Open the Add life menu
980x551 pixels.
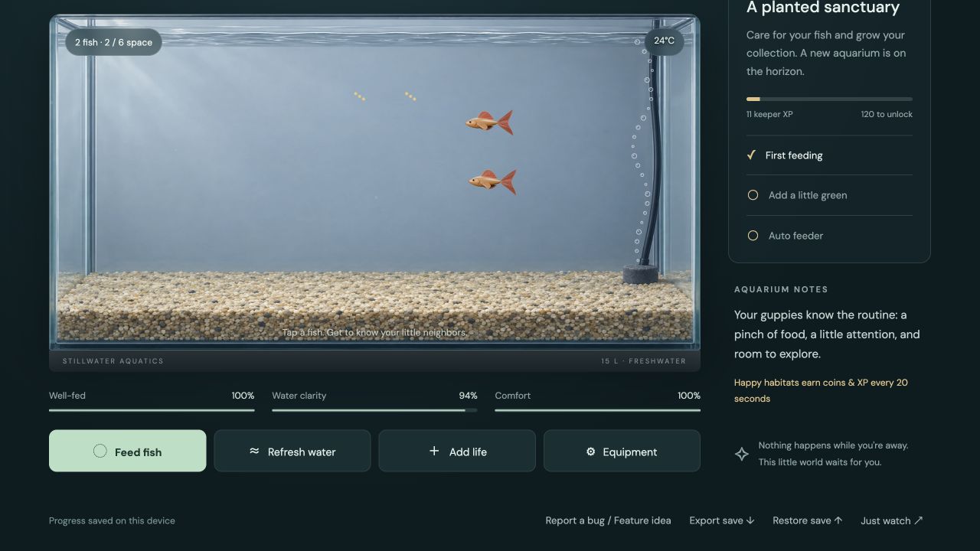[x=457, y=451]
